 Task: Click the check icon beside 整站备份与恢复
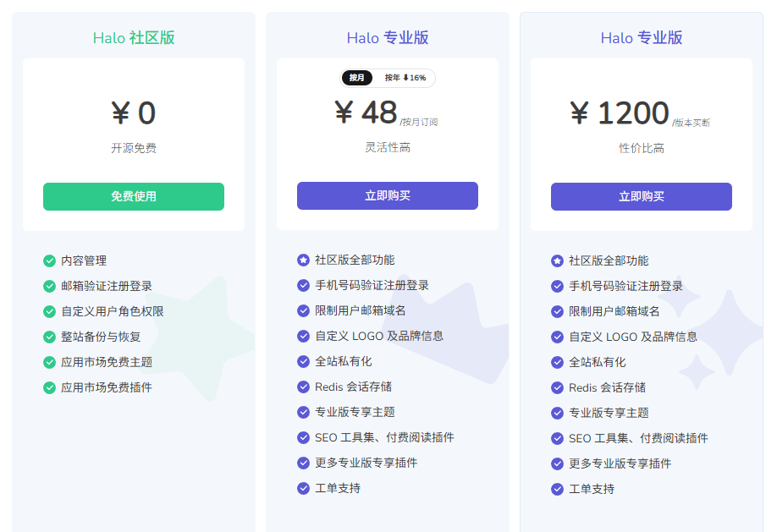point(49,337)
